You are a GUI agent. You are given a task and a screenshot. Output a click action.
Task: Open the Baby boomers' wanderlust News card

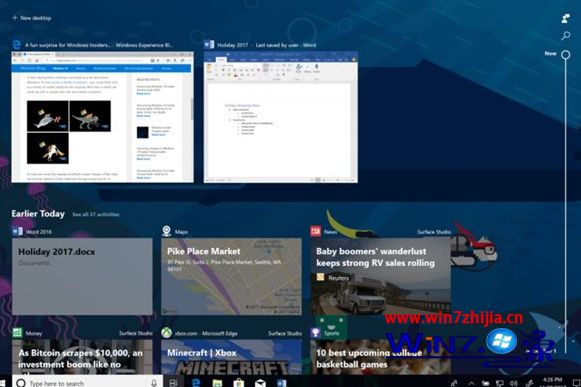click(381, 277)
